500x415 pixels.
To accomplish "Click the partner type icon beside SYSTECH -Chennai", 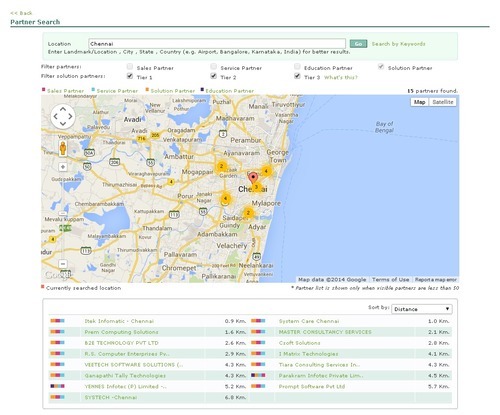I will coord(57,397).
